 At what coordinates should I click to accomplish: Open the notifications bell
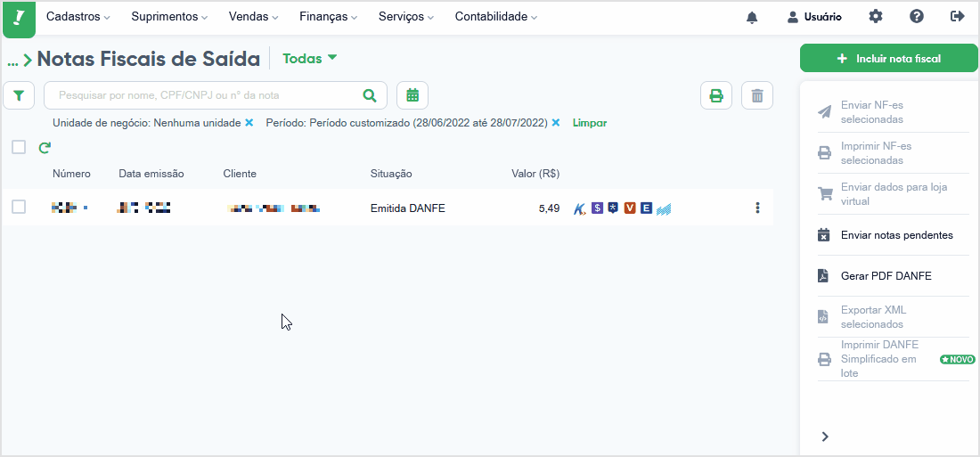[x=752, y=18]
